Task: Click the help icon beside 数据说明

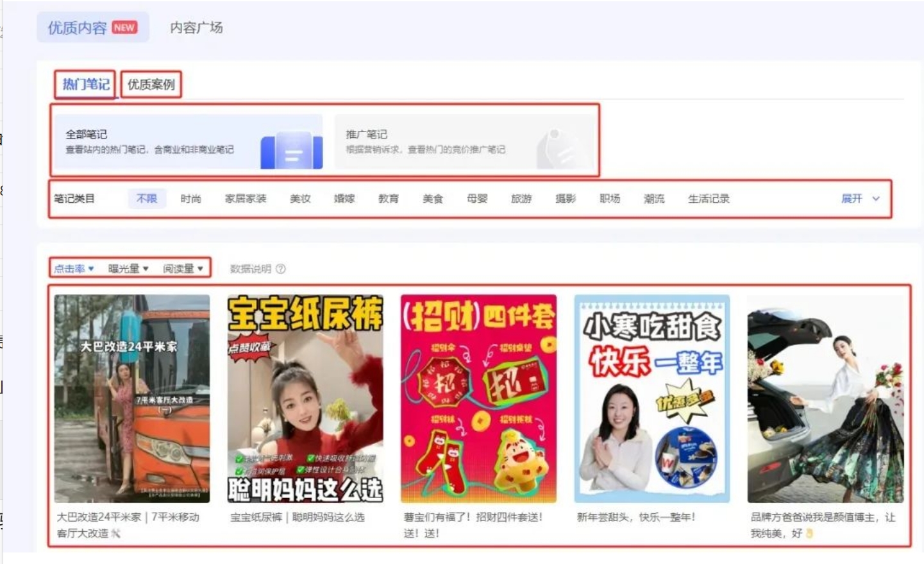Action: [281, 269]
